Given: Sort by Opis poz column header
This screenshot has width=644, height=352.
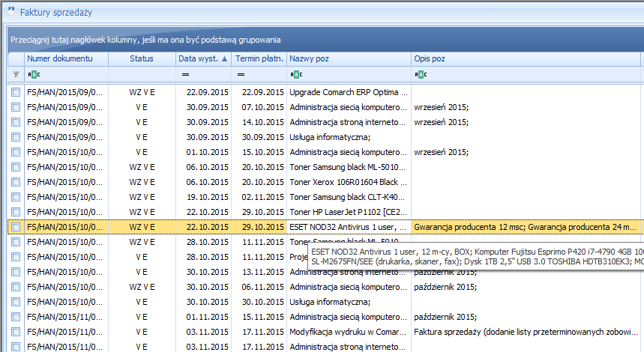Looking at the screenshot, I should 526,58.
